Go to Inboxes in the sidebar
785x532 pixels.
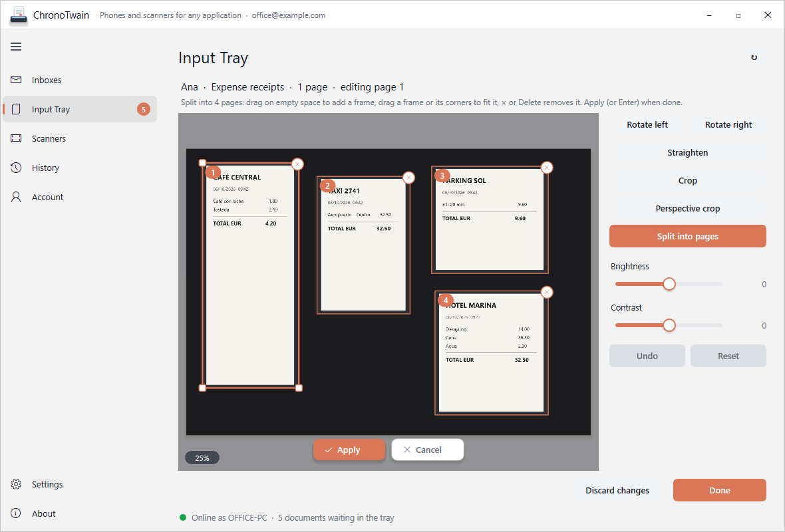pos(80,80)
